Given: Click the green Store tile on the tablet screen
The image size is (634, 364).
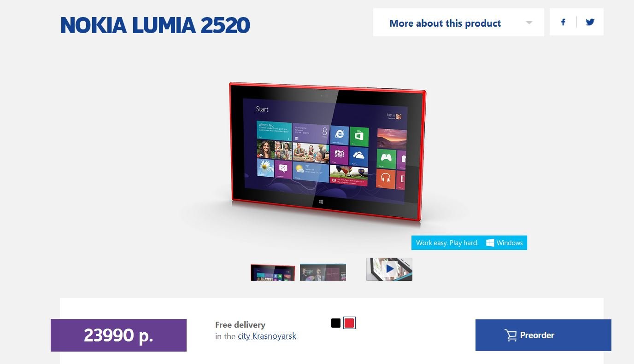Looking at the screenshot, I should 359,136.
